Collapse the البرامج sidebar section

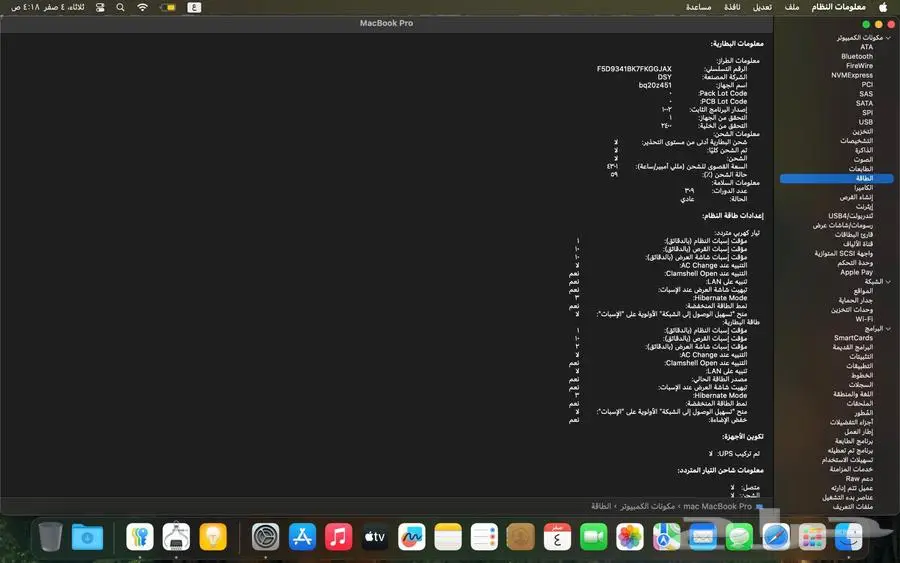(x=889, y=329)
